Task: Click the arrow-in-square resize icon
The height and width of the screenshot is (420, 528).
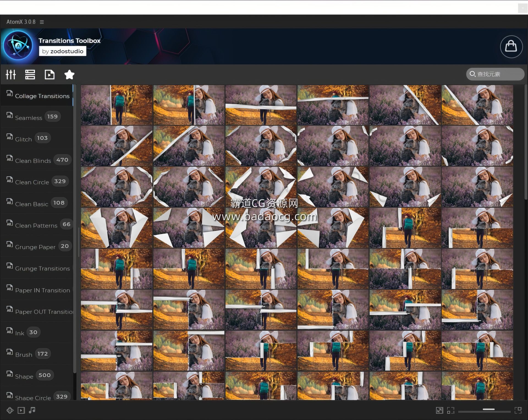Action: (439, 410)
